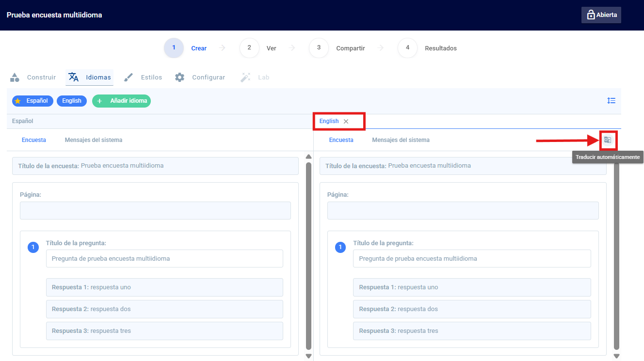Open step 4 Resultados

point(427,48)
